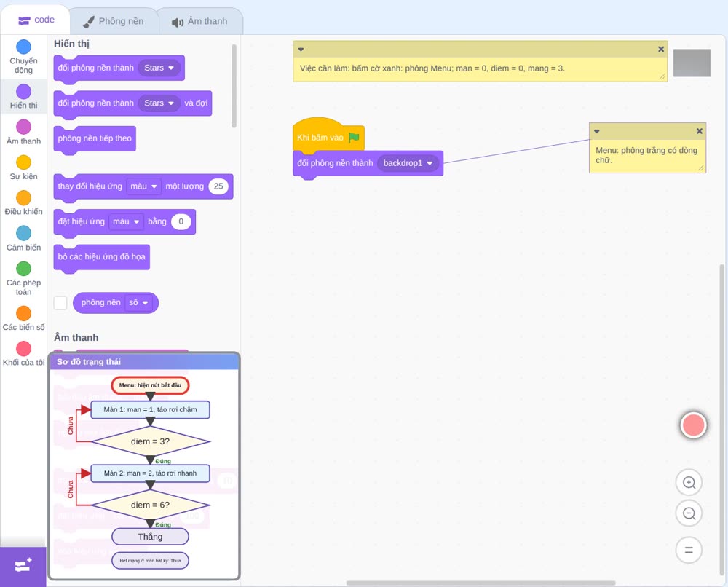Image resolution: width=728 pixels, height=587 pixels.
Task: Click the 'Khi bấm vào' hat block
Action: (328, 135)
